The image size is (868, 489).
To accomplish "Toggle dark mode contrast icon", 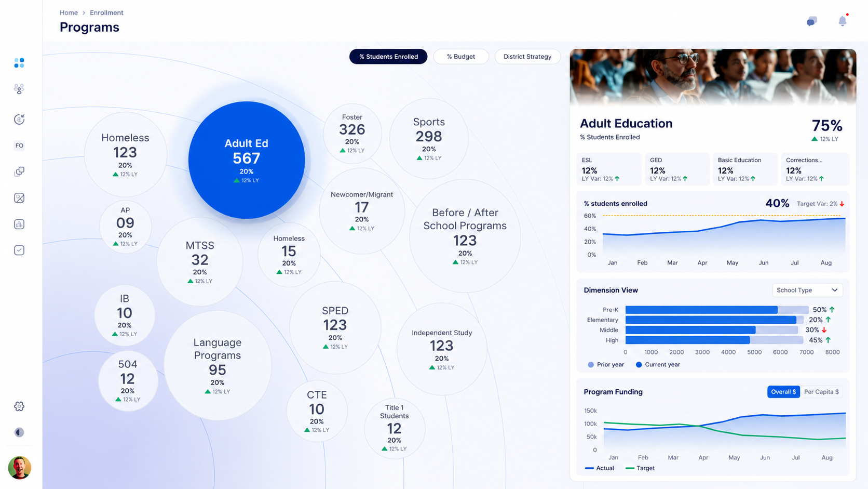I will point(19,432).
